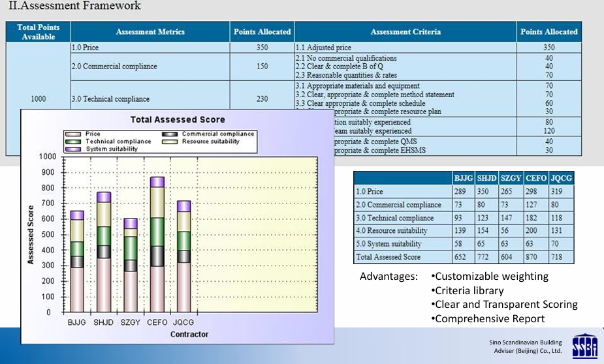Screen dimensions: 604x364
Task: Click the BJJG column header in score table
Action: [464, 178]
